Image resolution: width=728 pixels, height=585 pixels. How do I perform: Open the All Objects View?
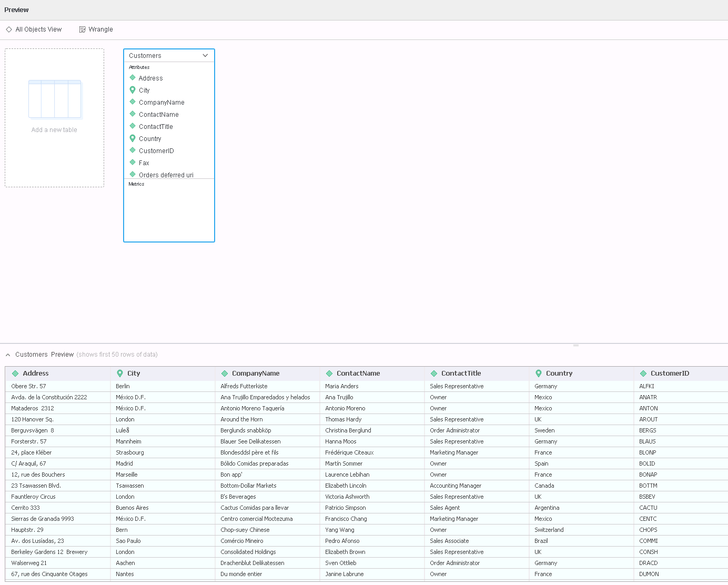point(38,29)
